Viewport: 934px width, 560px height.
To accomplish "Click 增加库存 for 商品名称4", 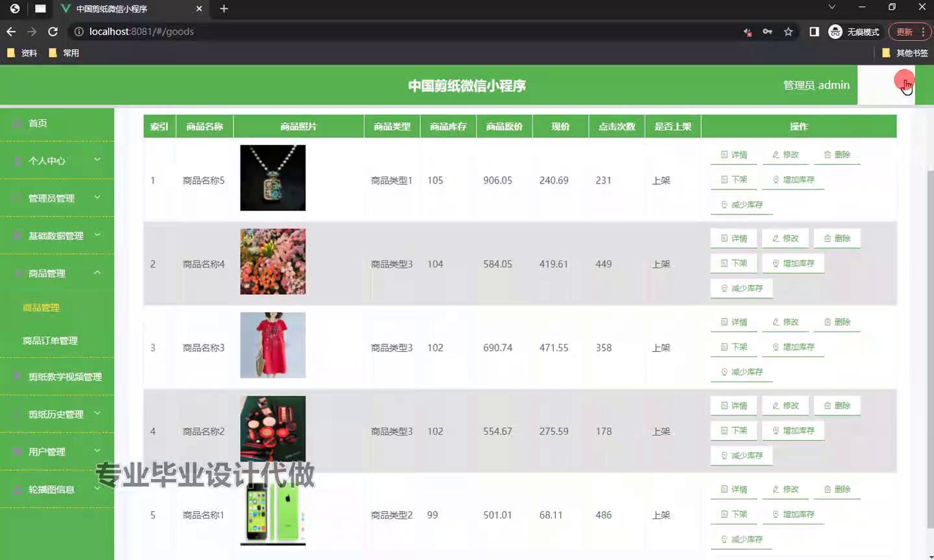I will [x=793, y=263].
